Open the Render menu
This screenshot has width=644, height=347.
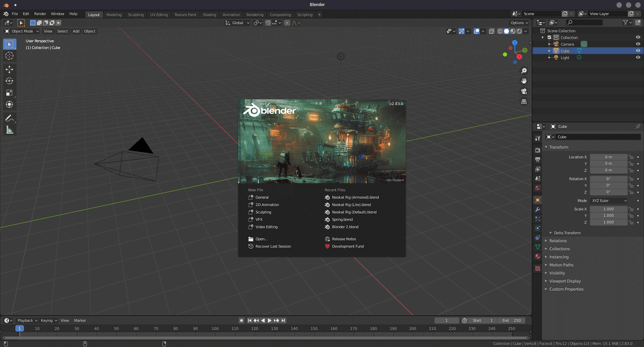click(40, 14)
